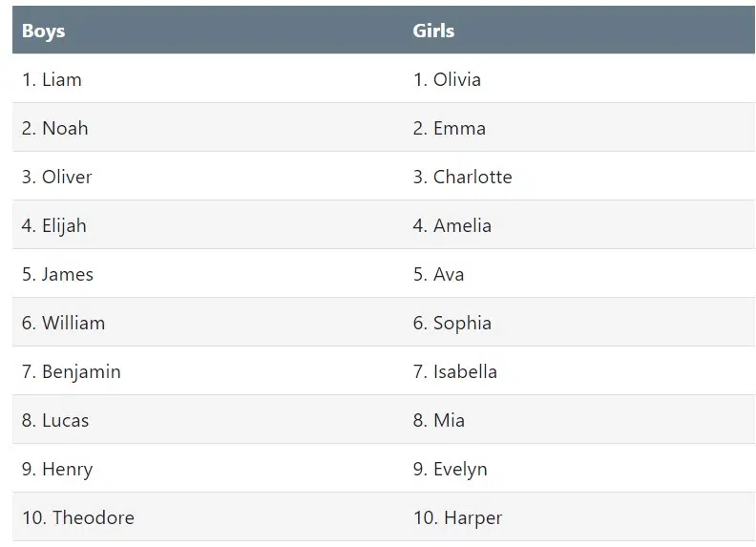Select Benjamin in row seven
The image size is (756, 547).
(81, 371)
